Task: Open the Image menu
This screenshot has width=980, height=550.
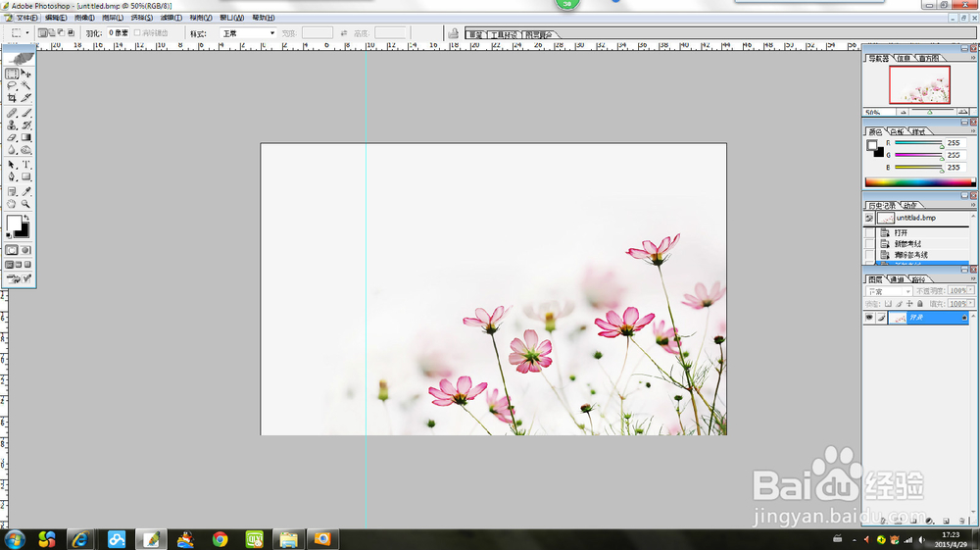Action: click(84, 18)
